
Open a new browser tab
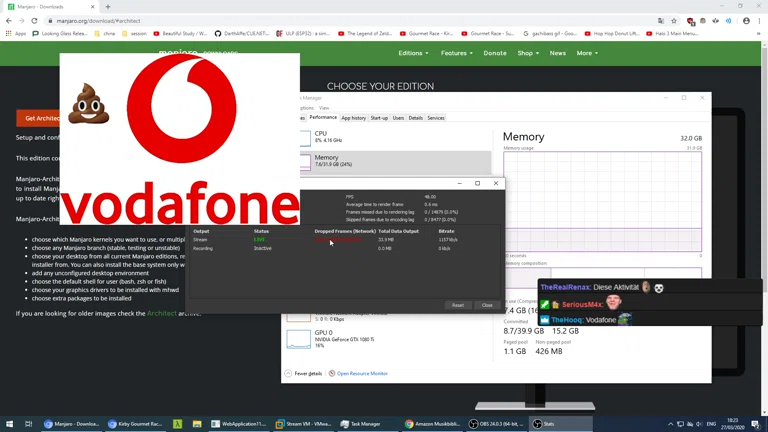point(108,7)
